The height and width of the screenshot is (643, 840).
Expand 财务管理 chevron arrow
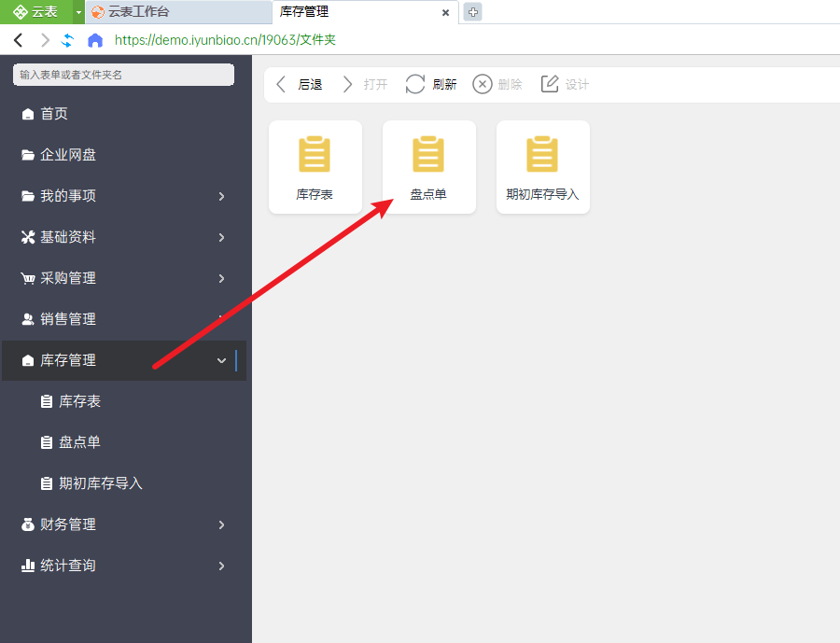[222, 524]
